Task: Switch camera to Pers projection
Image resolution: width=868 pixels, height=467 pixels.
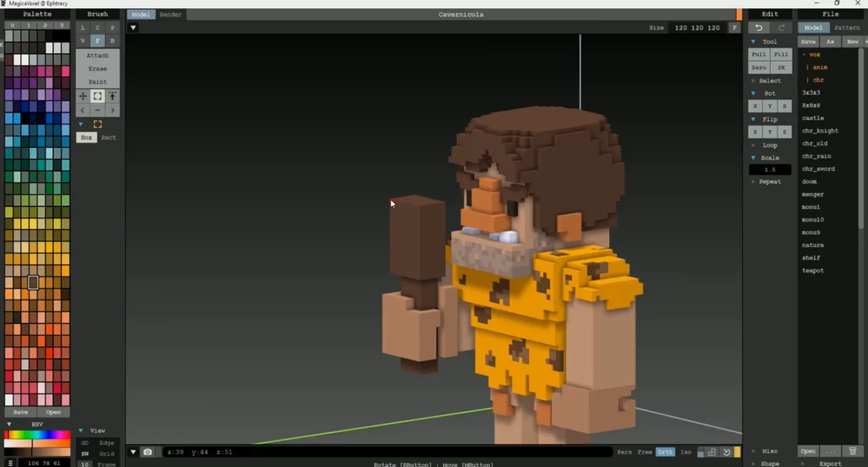Action: [624, 452]
